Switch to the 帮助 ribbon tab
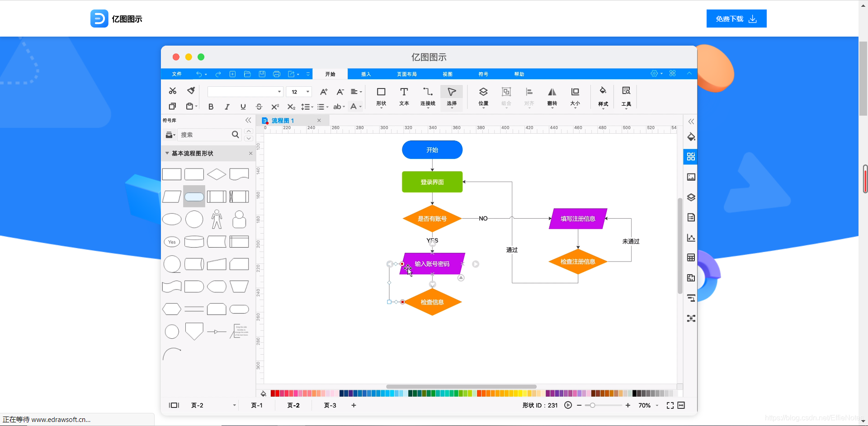868x426 pixels. 519,74
